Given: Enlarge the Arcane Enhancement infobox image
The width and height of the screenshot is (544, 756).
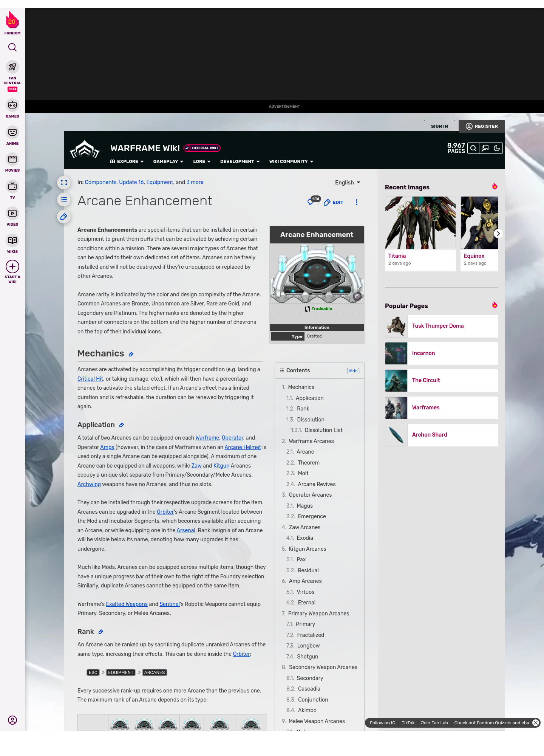Looking at the screenshot, I should [x=357, y=296].
